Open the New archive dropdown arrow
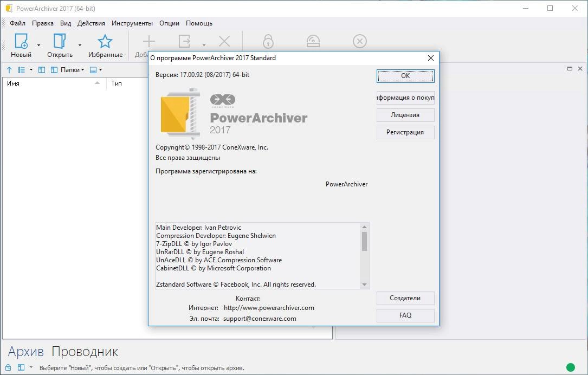Screen dimensions: 588x375 (38, 46)
